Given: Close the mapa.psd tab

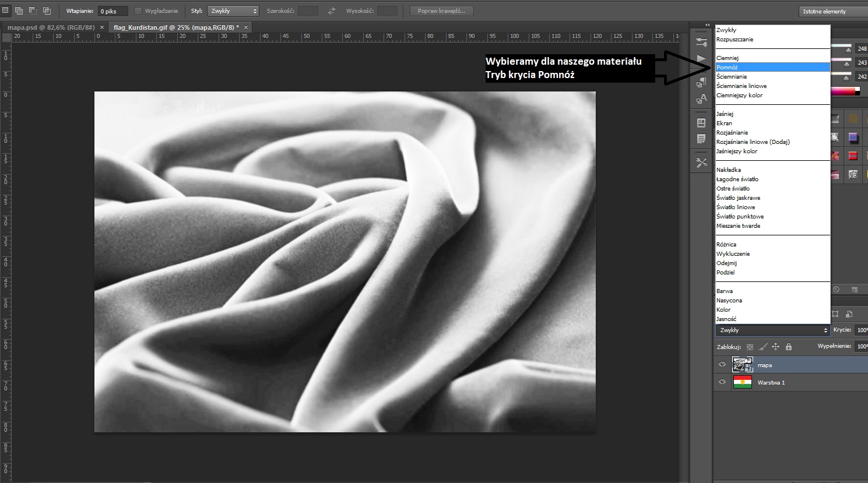Looking at the screenshot, I should (x=102, y=27).
